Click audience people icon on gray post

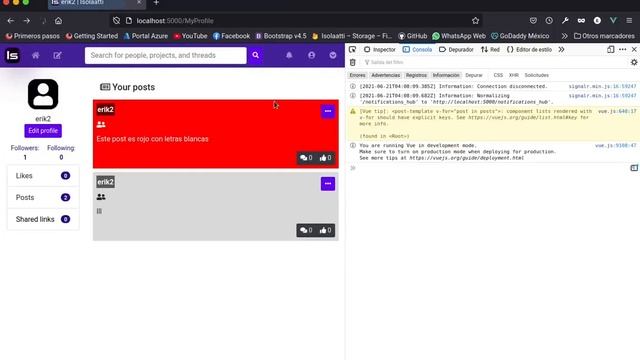tap(101, 197)
